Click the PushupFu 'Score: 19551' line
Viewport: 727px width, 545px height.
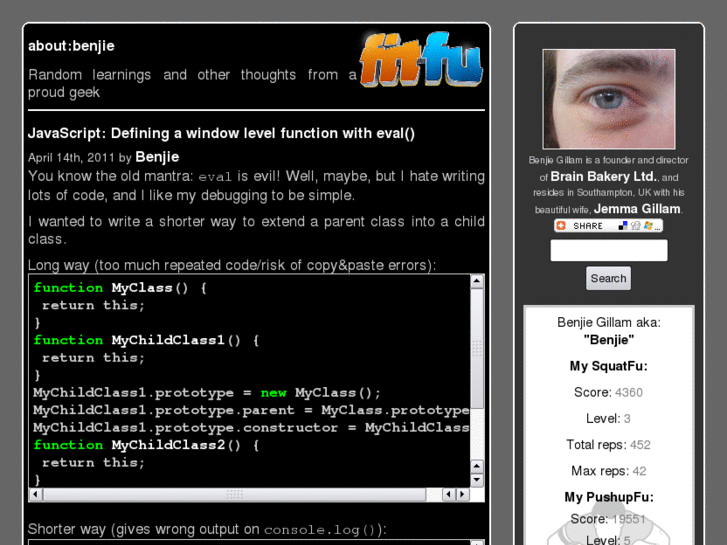point(608,519)
